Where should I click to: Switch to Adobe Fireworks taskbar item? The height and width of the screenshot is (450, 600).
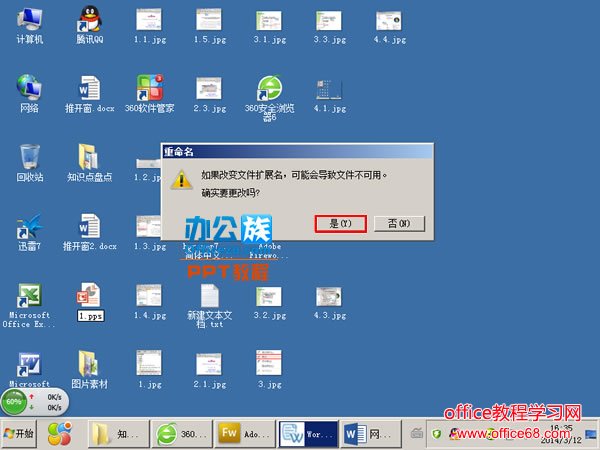245,434
